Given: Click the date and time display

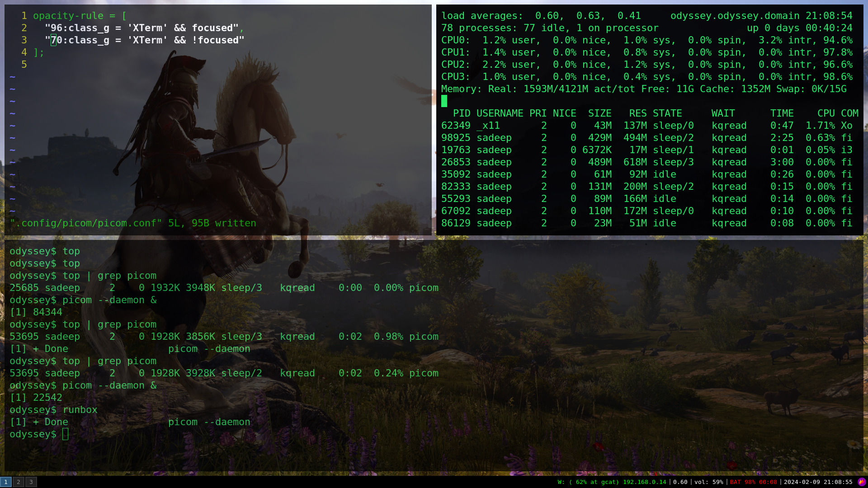Looking at the screenshot, I should point(818,482).
